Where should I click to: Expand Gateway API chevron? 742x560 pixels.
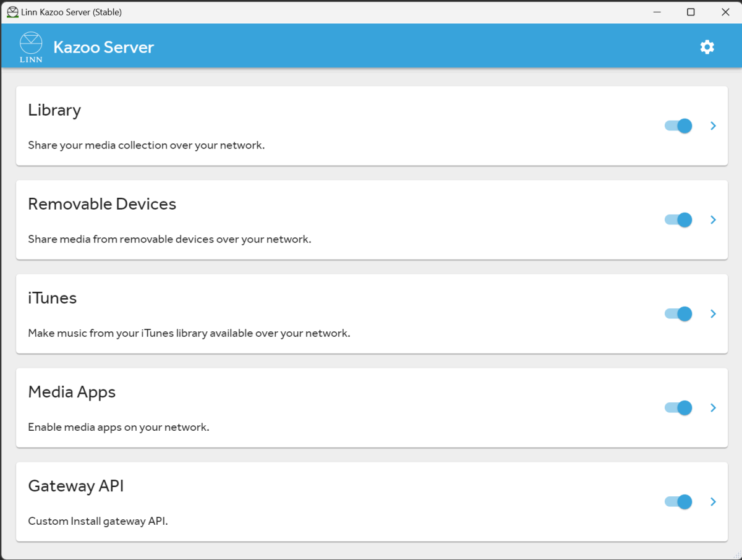[x=713, y=502]
